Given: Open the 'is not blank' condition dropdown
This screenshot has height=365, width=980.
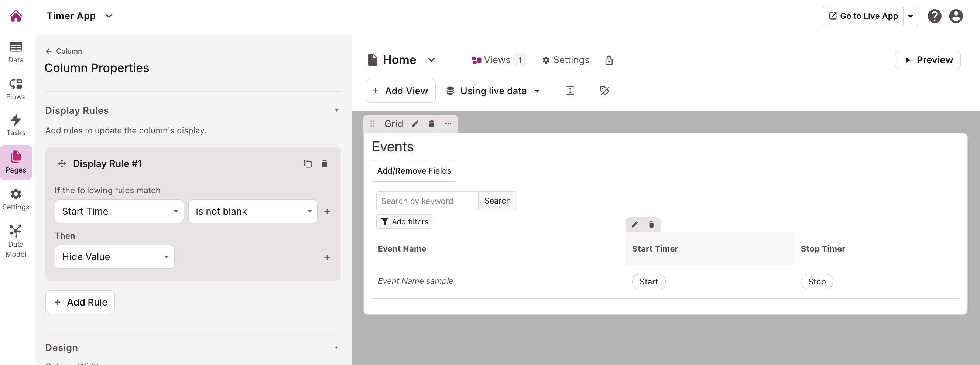Looking at the screenshot, I should click(x=253, y=211).
